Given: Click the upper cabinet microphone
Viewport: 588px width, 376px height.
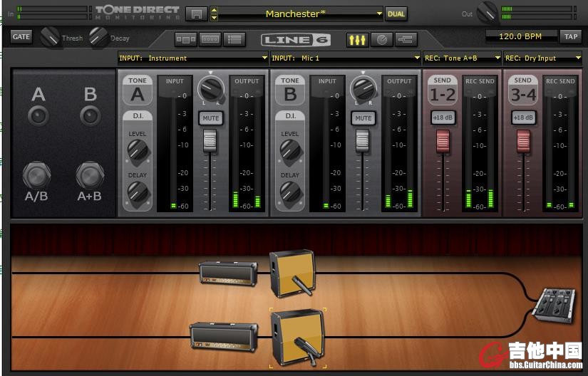Looking at the screenshot, I should [302, 286].
